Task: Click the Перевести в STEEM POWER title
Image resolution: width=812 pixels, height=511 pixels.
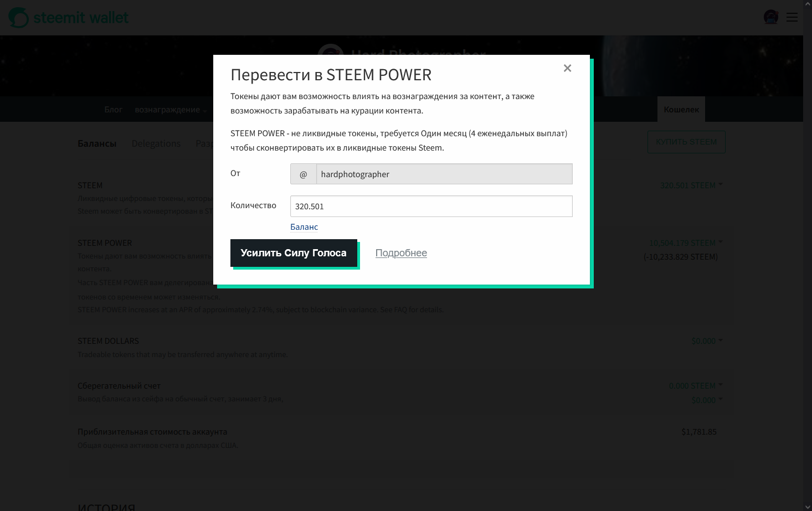Action: [x=331, y=75]
